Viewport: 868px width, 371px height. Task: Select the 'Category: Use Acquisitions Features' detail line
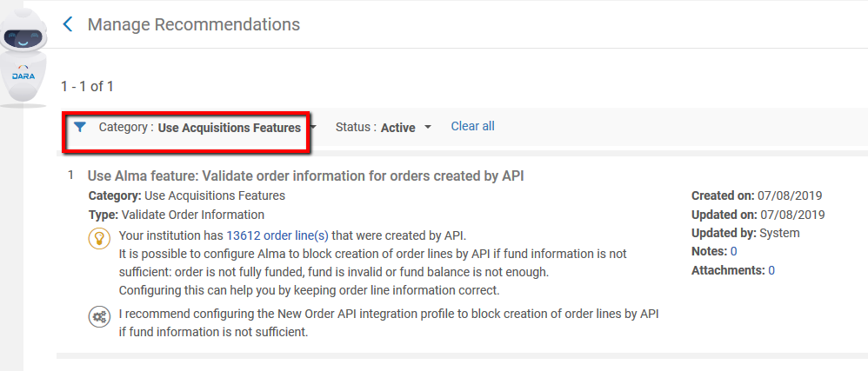click(186, 195)
